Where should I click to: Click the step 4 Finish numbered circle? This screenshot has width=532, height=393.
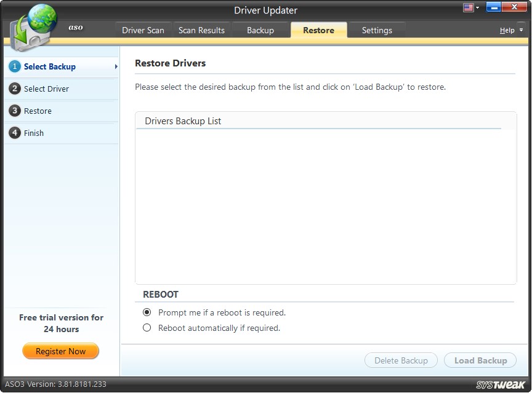tap(14, 133)
